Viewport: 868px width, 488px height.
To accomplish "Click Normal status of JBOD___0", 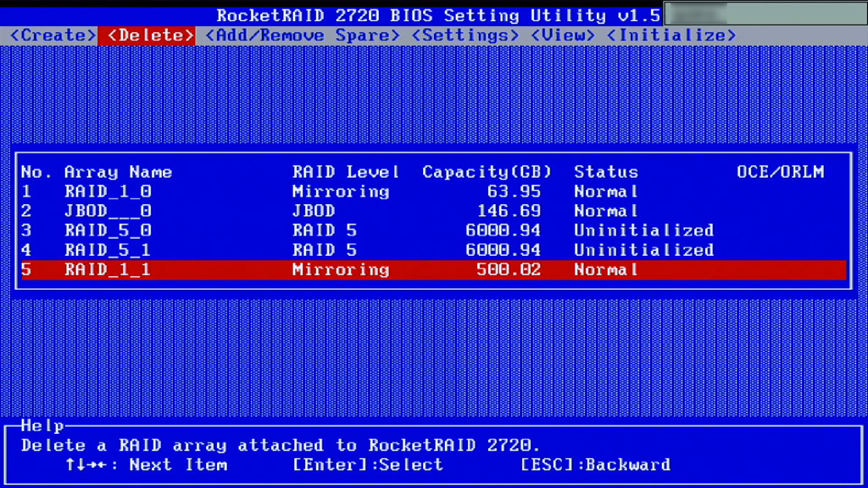I will 606,211.
